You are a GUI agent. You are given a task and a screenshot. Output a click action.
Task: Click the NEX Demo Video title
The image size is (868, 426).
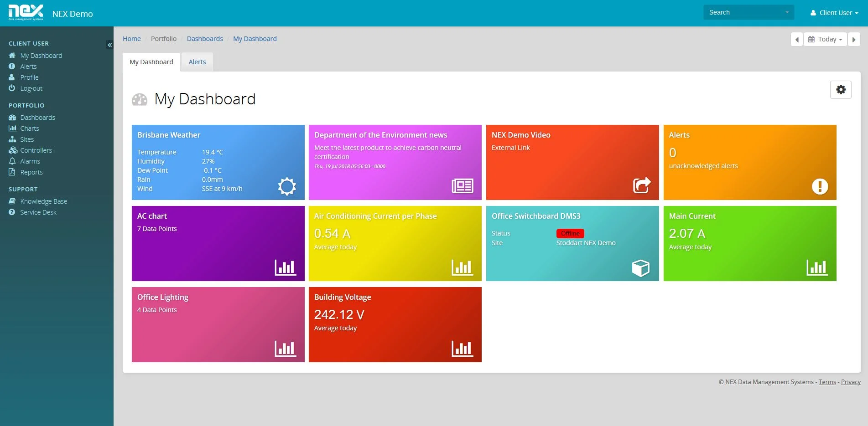521,135
